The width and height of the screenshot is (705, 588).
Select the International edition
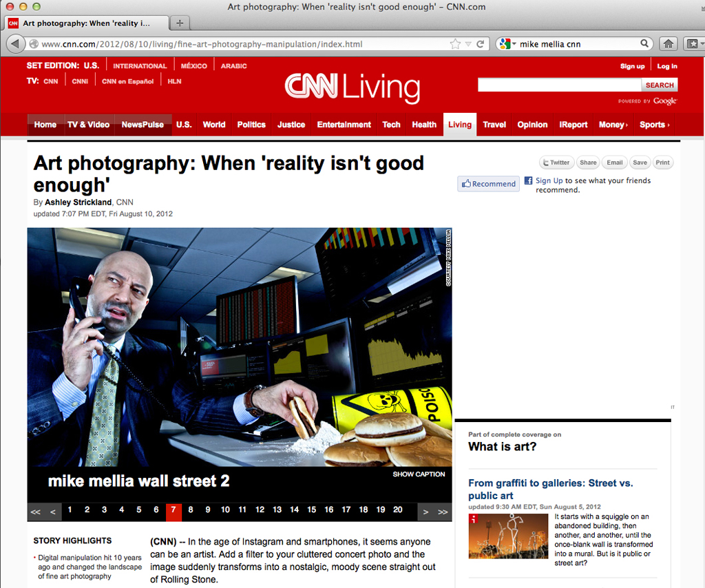(x=140, y=66)
